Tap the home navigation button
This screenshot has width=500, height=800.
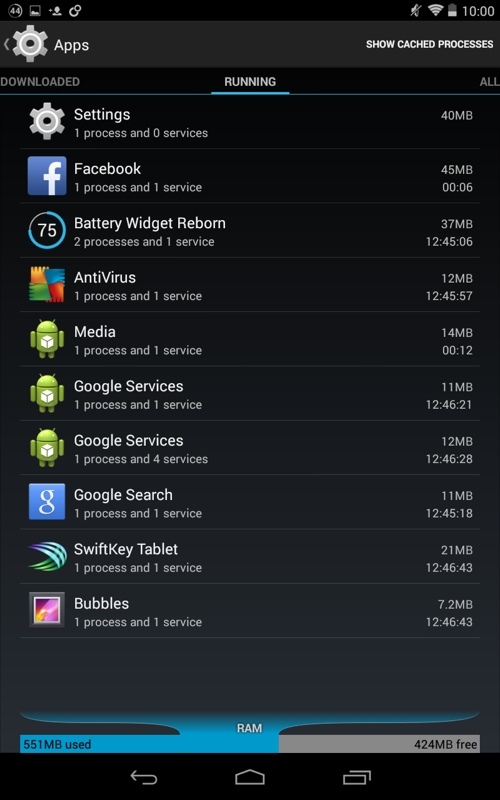pyautogui.click(x=250, y=778)
